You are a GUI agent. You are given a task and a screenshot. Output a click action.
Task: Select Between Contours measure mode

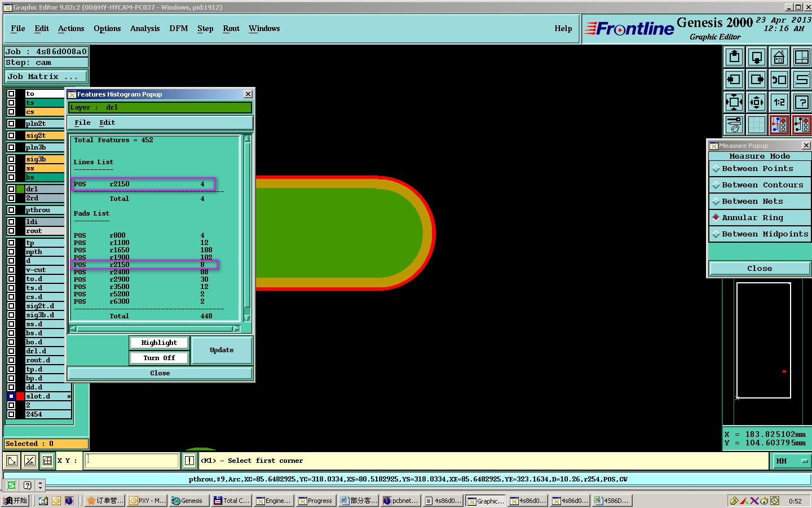click(760, 185)
